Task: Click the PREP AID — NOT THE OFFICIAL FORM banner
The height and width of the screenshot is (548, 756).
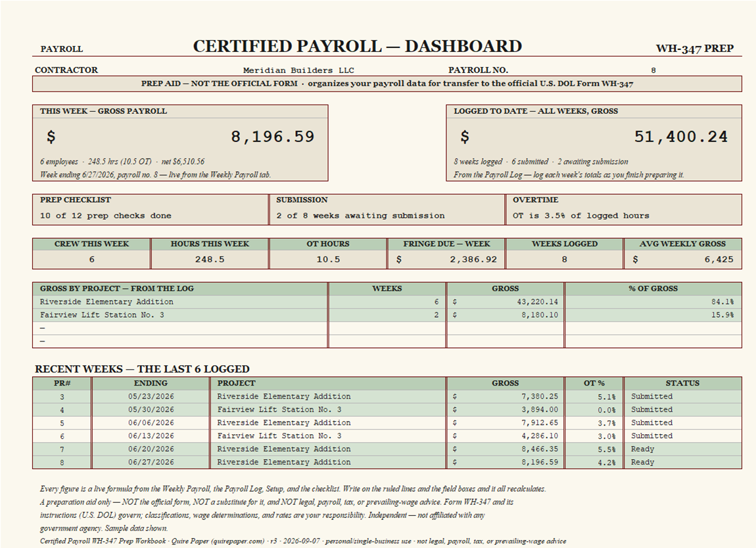Action: 387,84
